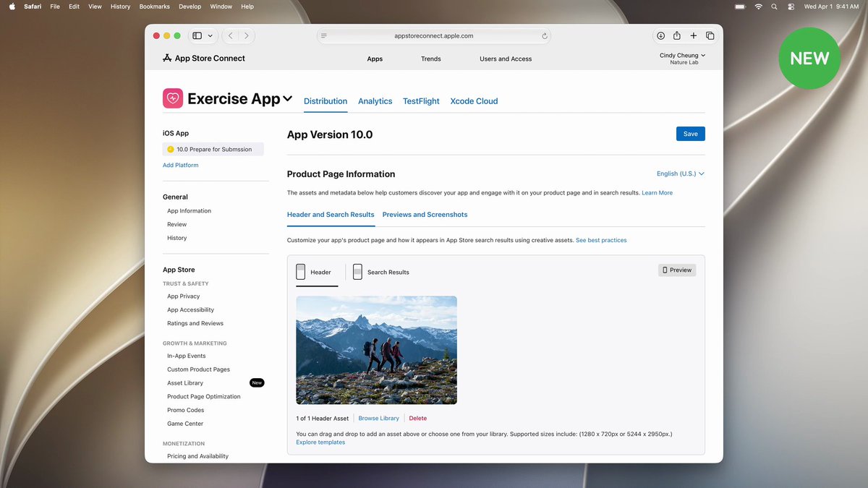The height and width of the screenshot is (488, 868).
Task: Open the Trends section
Action: [431, 59]
